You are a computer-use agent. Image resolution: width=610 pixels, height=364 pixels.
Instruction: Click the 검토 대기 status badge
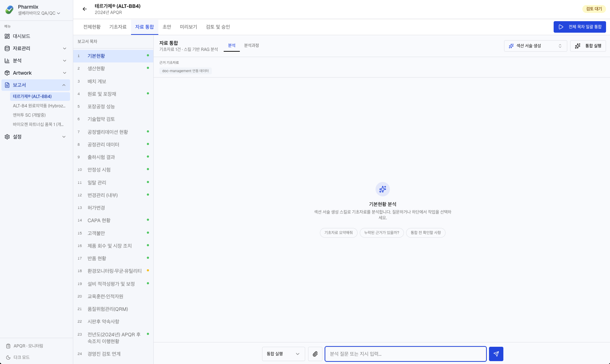click(594, 9)
